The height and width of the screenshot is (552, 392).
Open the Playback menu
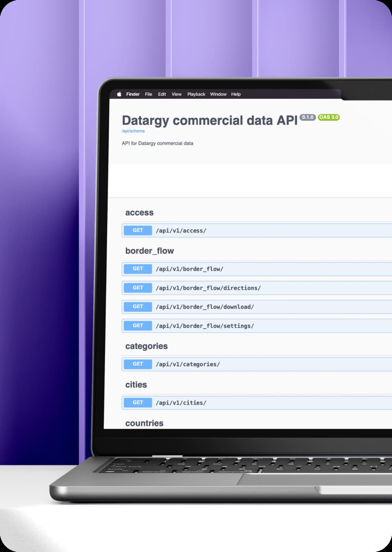(x=196, y=94)
